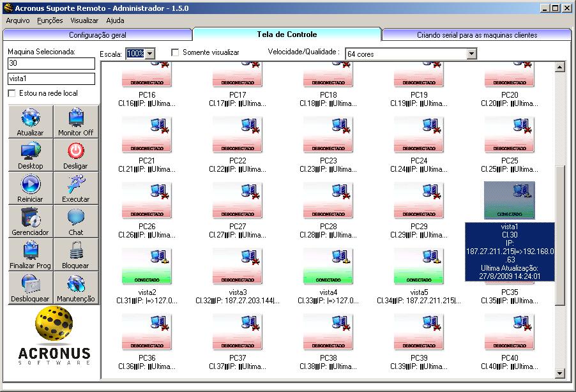Start a Chat session
Image resolution: width=576 pixels, height=392 pixels.
click(x=76, y=221)
